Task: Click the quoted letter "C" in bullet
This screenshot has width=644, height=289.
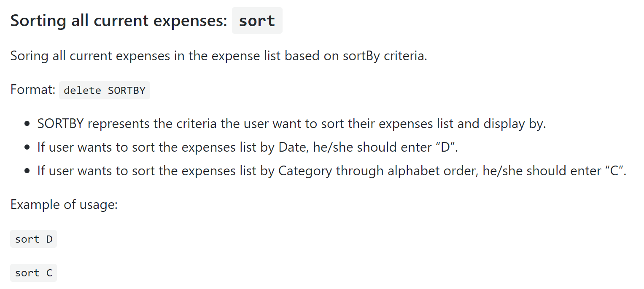Action: [614, 171]
